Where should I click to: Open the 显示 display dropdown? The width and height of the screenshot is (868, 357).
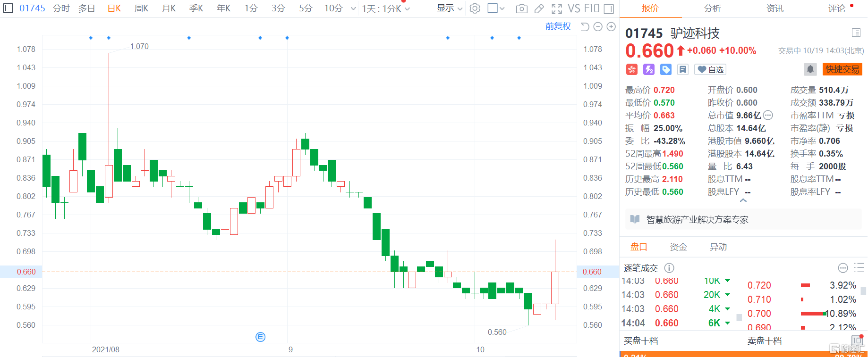(449, 8)
